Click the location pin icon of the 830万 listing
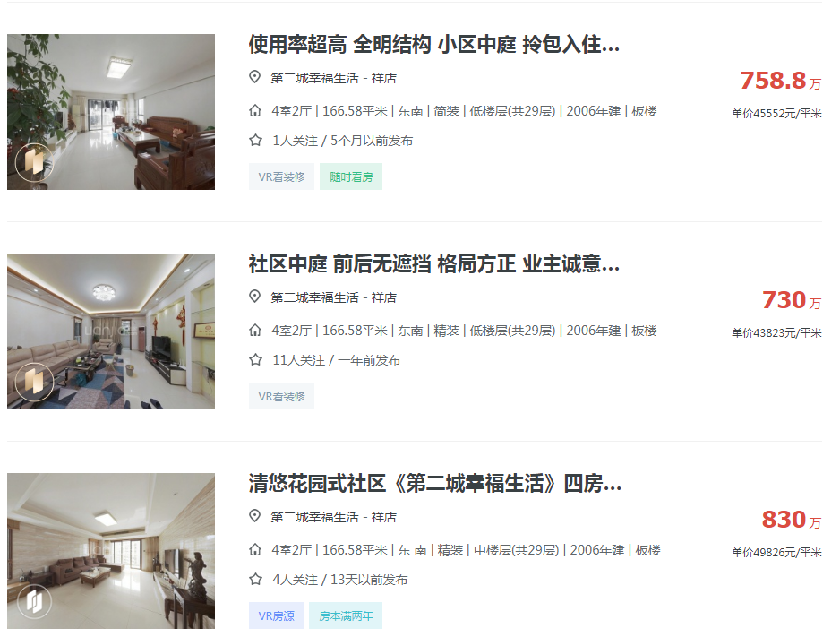This screenshot has height=637, width=840. 255,516
